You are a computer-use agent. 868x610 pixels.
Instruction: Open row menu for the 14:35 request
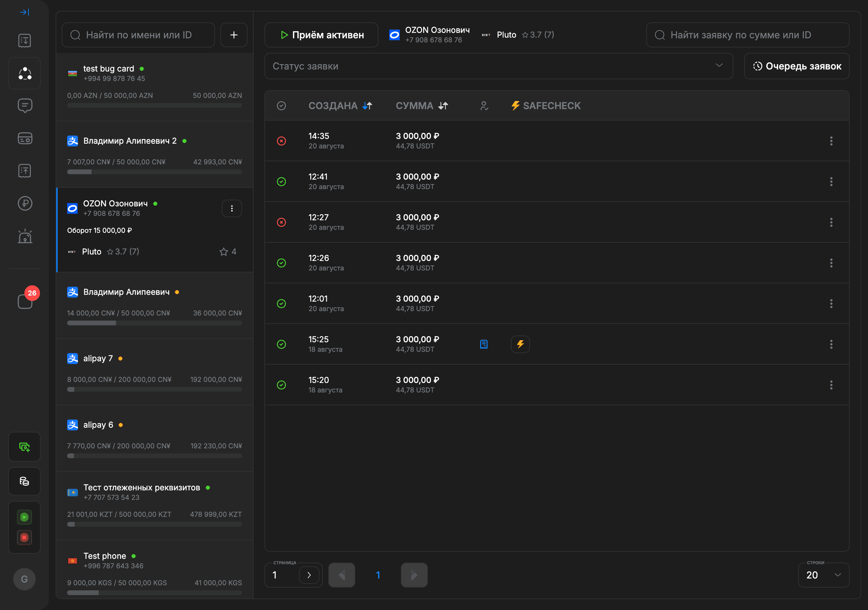pos(831,141)
